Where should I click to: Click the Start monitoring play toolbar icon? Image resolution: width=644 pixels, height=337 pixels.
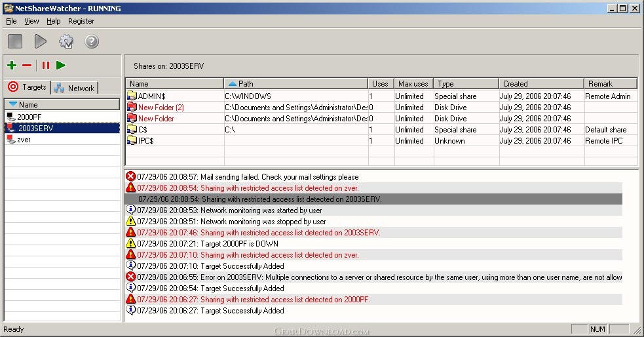[x=40, y=41]
